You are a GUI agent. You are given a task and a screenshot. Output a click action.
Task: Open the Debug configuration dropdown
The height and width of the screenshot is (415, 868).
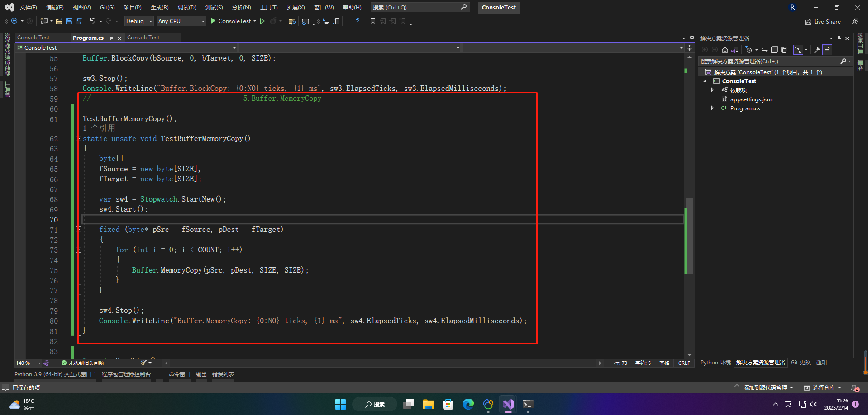point(139,21)
